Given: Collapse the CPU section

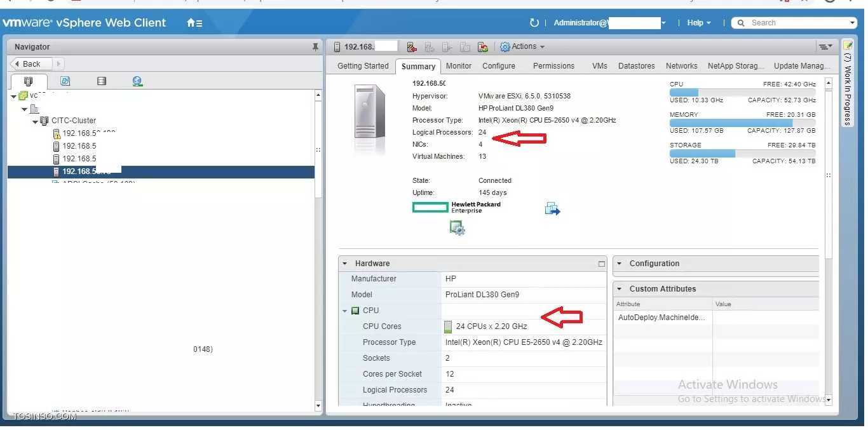Looking at the screenshot, I should coord(345,311).
